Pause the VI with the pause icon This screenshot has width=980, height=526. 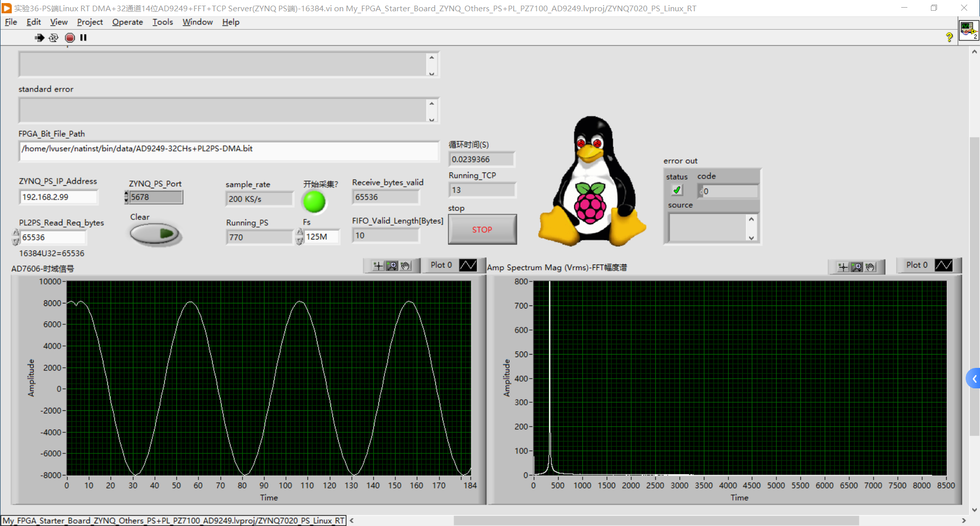(x=83, y=37)
